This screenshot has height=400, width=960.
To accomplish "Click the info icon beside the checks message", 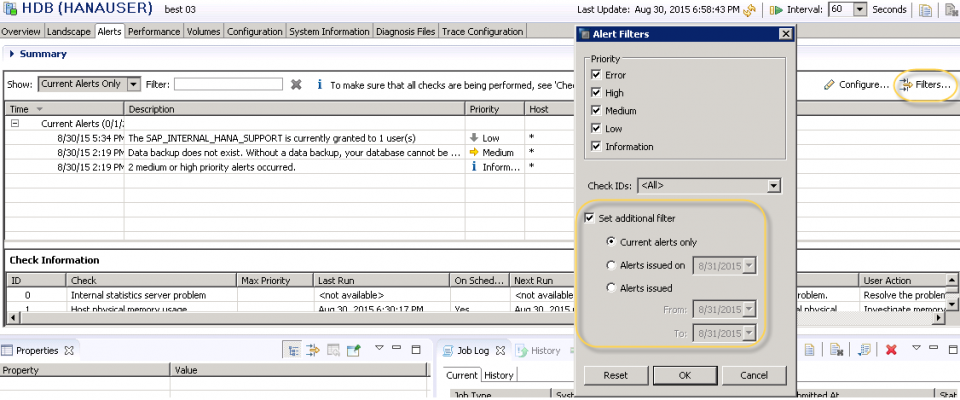I will tap(319, 85).
